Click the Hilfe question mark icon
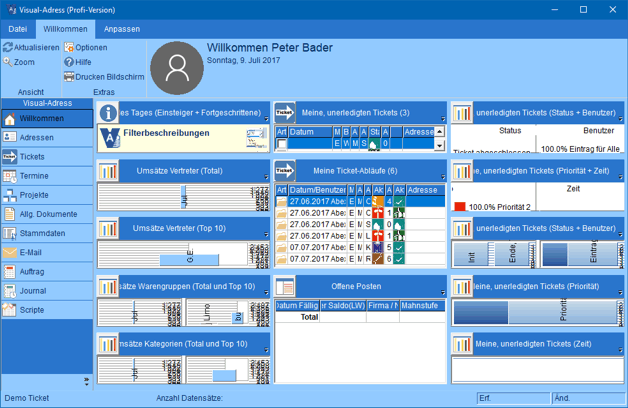The image size is (628, 408). click(69, 62)
